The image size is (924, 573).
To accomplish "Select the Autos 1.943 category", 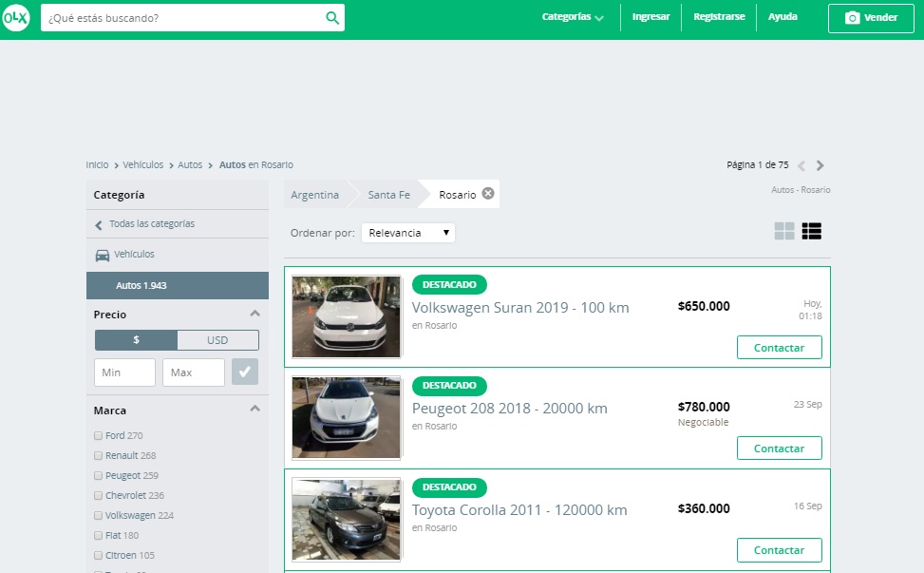I will [x=178, y=285].
